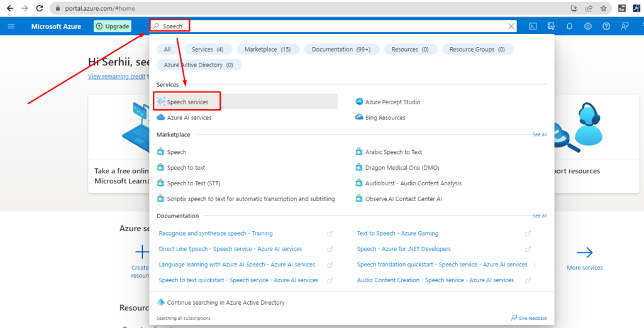The width and height of the screenshot is (644, 328).
Task: Open Direct Line Speech documentation link
Action: click(x=230, y=249)
